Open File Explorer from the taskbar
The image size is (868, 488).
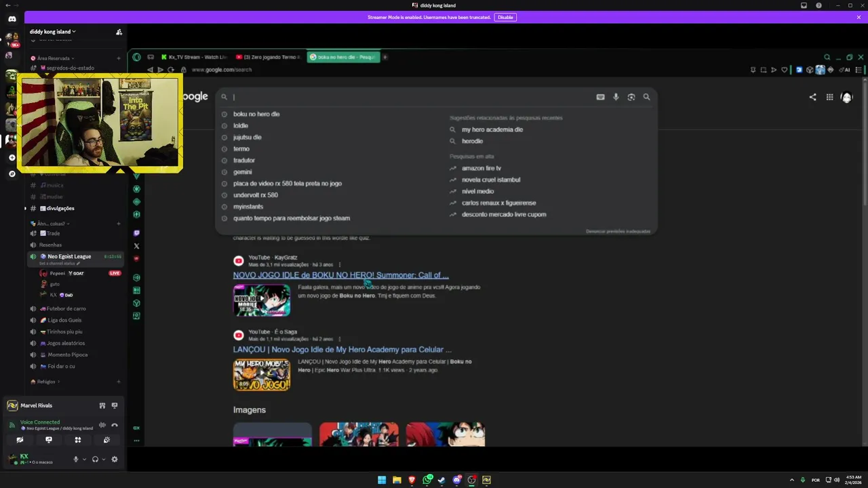[397, 480]
